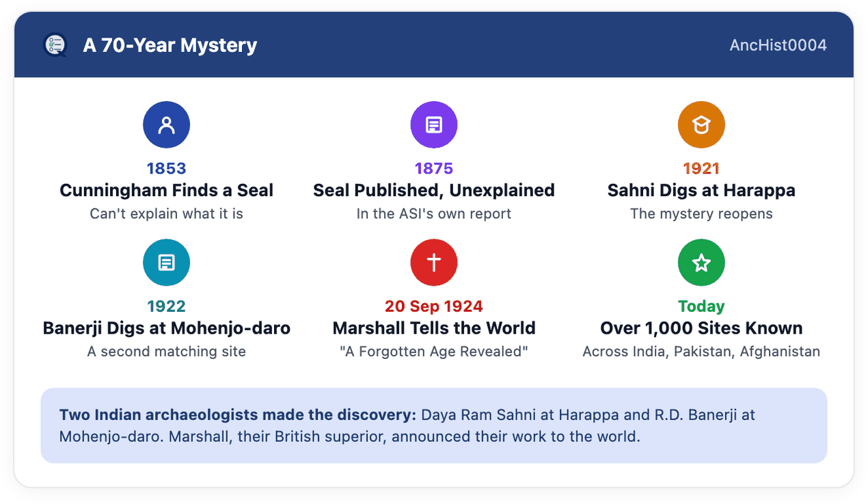Image resolution: width=868 pixels, height=504 pixels.
Task: Select the 20 Sep 1924 date label
Action: pos(434,306)
